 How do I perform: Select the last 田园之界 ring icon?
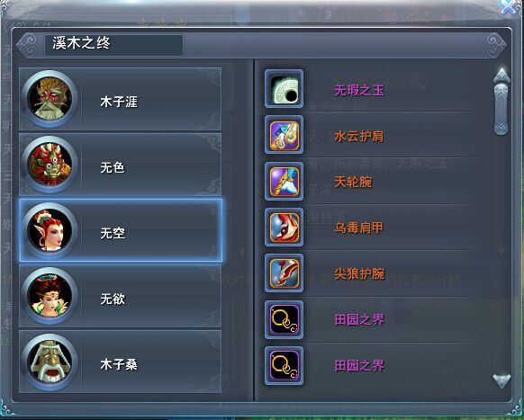tap(284, 366)
